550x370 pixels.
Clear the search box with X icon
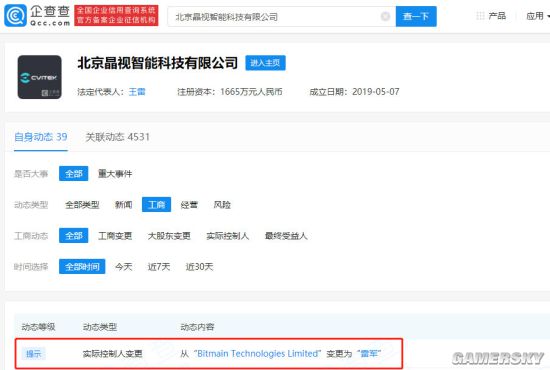(x=385, y=16)
